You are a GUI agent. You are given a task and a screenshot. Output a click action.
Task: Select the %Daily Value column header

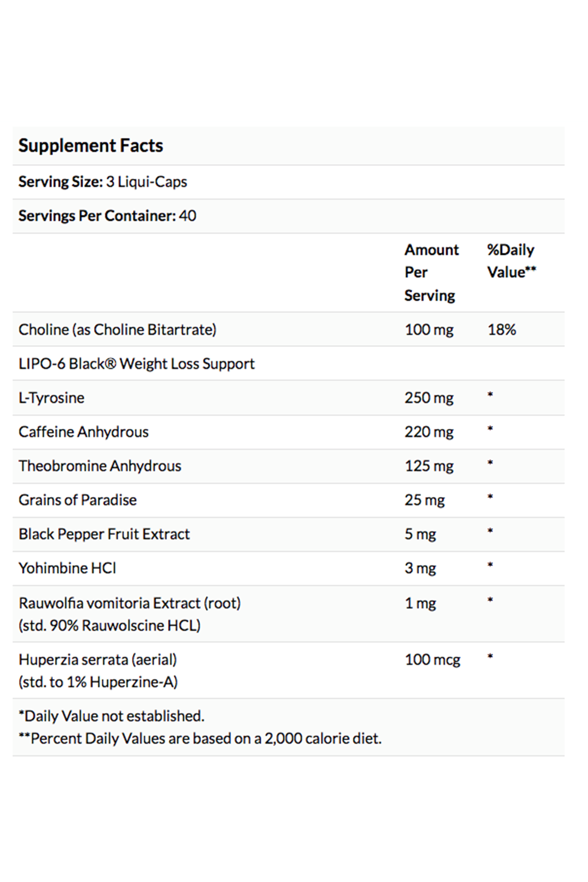pos(511,261)
